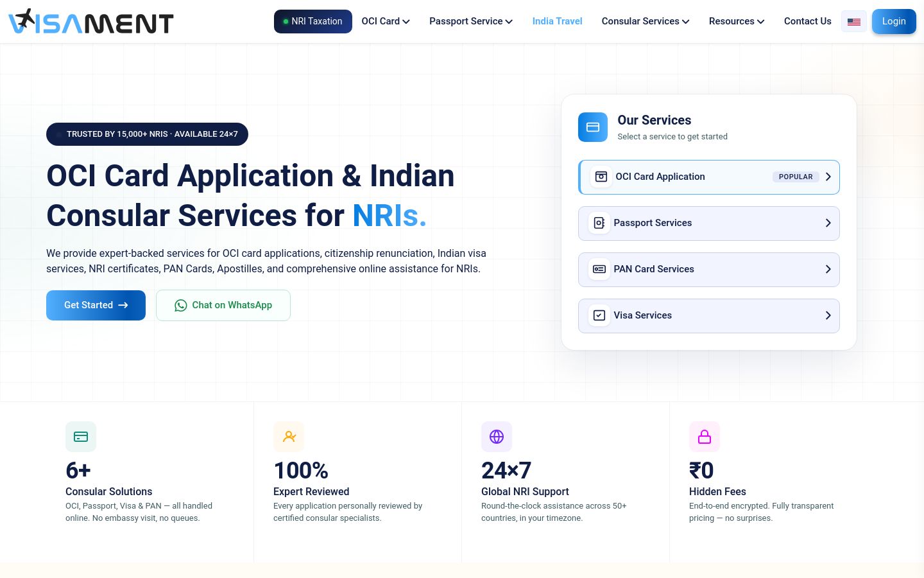Expand the OCI Card dropdown menu
The height and width of the screenshot is (578, 924).
[x=386, y=21]
